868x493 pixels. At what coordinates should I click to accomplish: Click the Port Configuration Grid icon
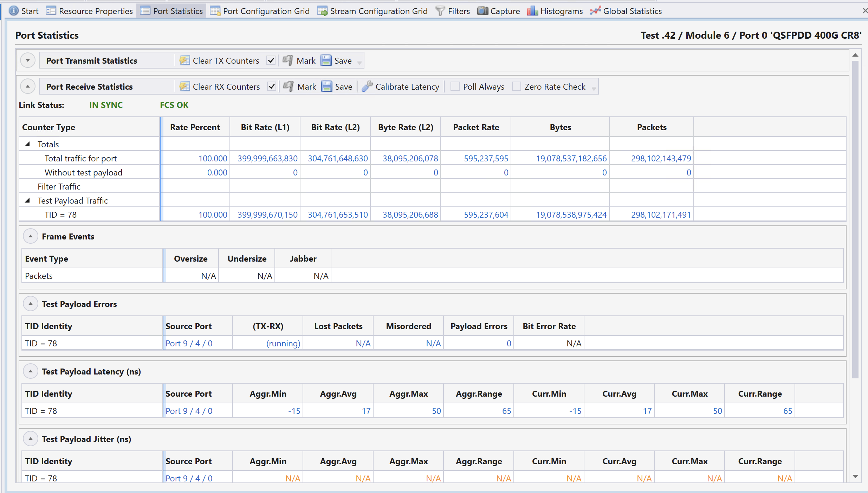(215, 11)
